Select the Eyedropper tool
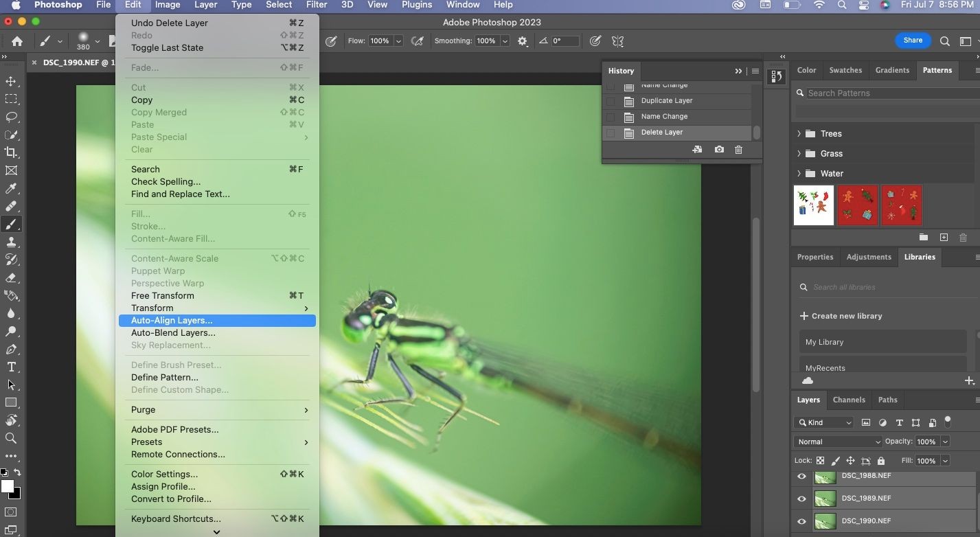This screenshot has width=980, height=537. [11, 188]
